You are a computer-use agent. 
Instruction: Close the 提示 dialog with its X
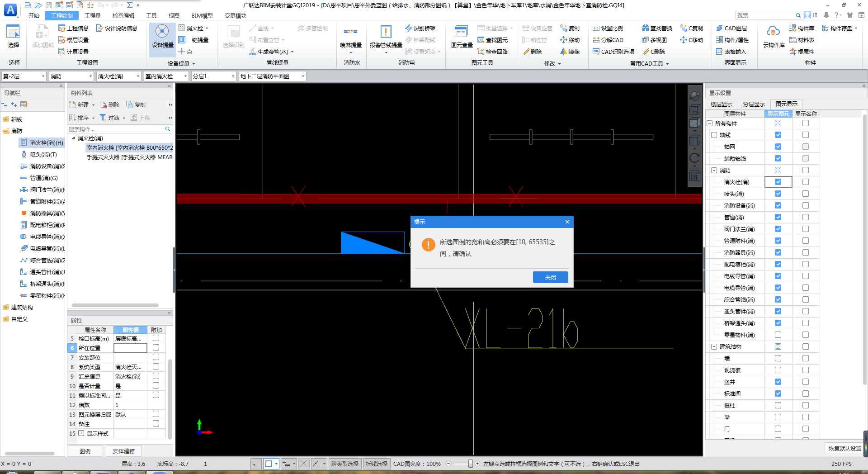(567, 222)
